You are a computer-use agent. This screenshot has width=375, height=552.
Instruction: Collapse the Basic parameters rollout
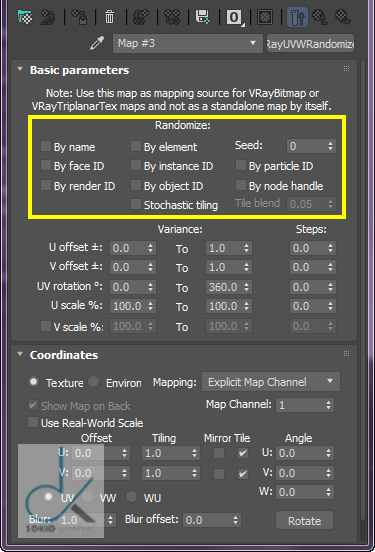coord(20,69)
